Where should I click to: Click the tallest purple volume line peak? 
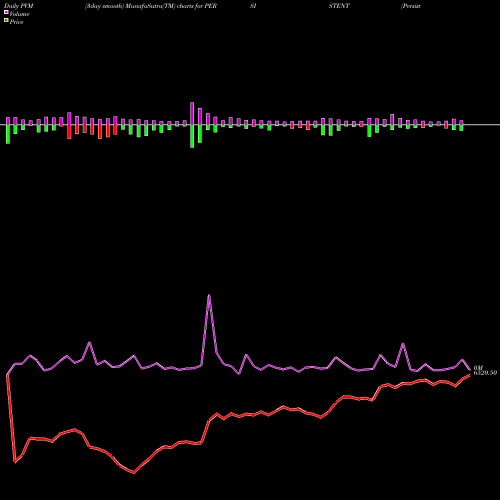point(209,295)
